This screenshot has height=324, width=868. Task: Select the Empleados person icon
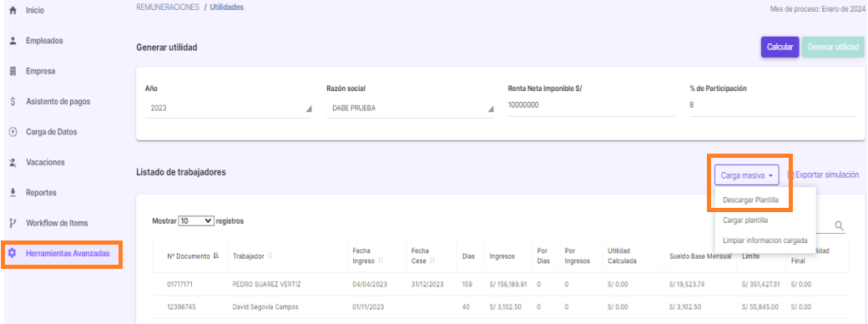pyautogui.click(x=13, y=40)
